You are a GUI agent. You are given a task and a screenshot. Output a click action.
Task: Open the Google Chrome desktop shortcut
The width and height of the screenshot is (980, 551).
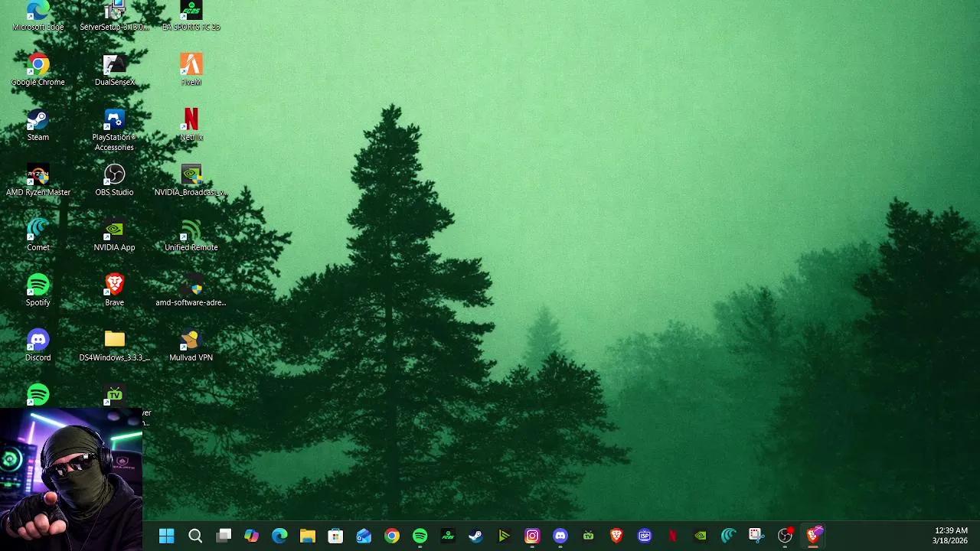click(38, 70)
